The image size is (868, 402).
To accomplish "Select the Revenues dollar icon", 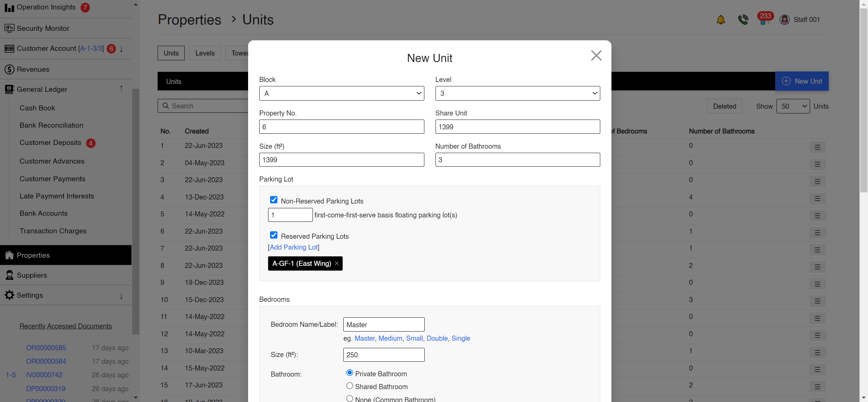I will [10, 69].
